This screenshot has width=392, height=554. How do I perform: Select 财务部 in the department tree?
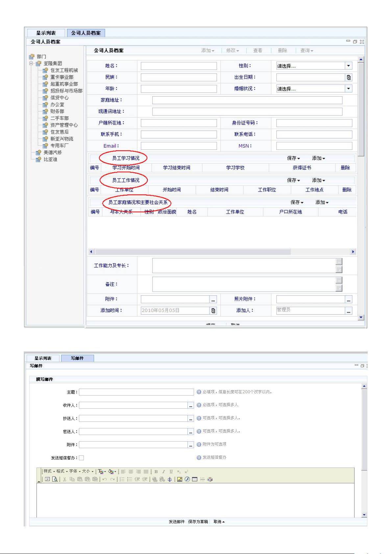pyautogui.click(x=57, y=111)
